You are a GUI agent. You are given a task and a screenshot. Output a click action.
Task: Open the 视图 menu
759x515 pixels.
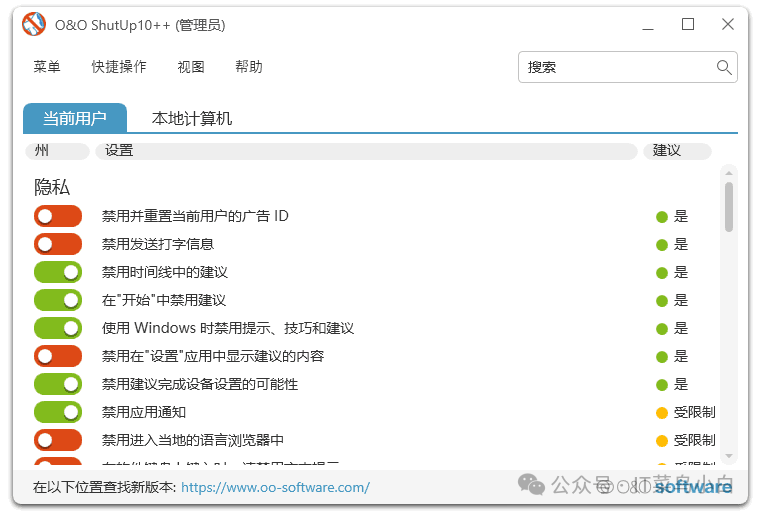pos(191,67)
